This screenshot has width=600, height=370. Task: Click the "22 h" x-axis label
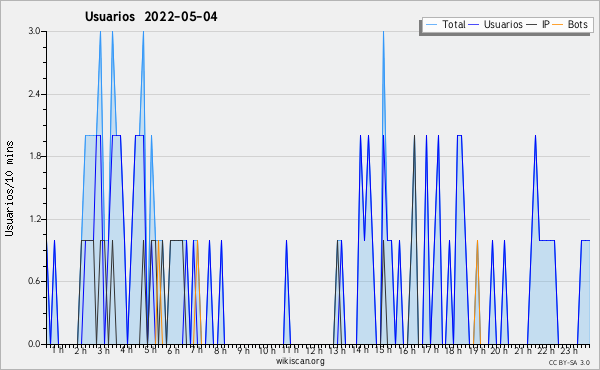pos(546,350)
